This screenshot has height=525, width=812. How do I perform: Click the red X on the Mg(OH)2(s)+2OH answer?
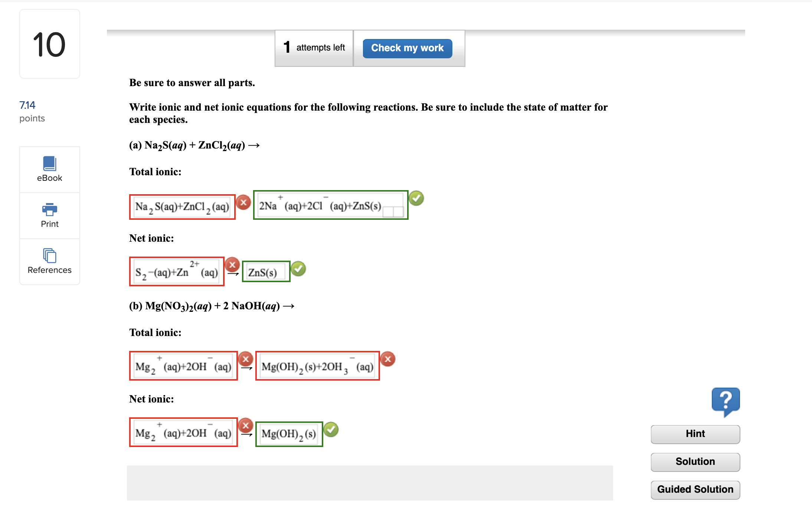pyautogui.click(x=387, y=359)
